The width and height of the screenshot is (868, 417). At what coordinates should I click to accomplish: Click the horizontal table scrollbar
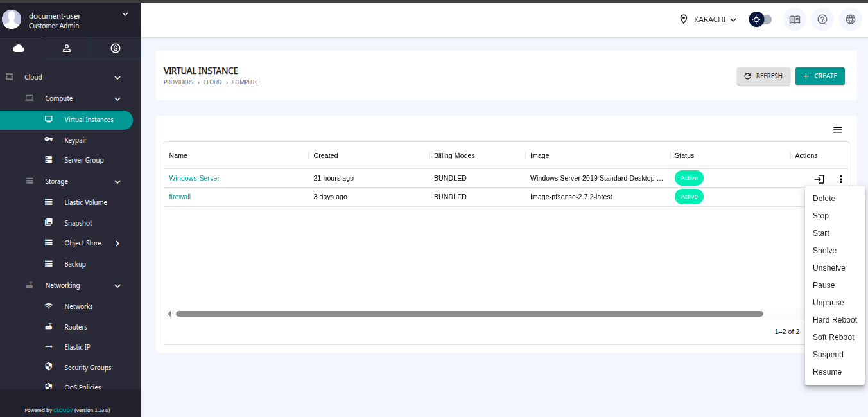coord(469,314)
